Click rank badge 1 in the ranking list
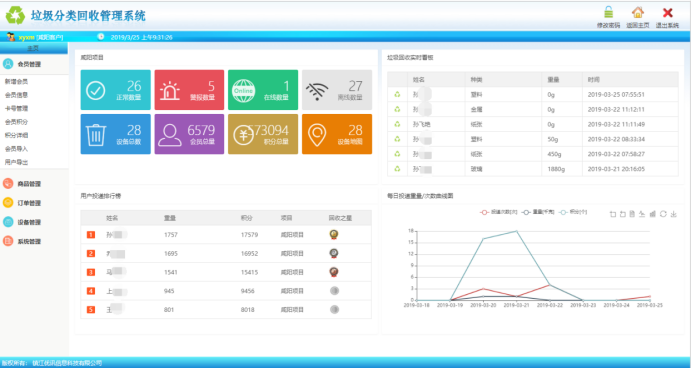 90,235
